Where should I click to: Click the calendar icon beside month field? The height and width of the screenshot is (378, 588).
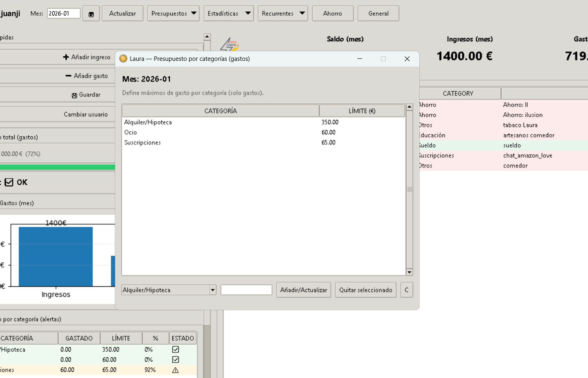[x=91, y=14]
